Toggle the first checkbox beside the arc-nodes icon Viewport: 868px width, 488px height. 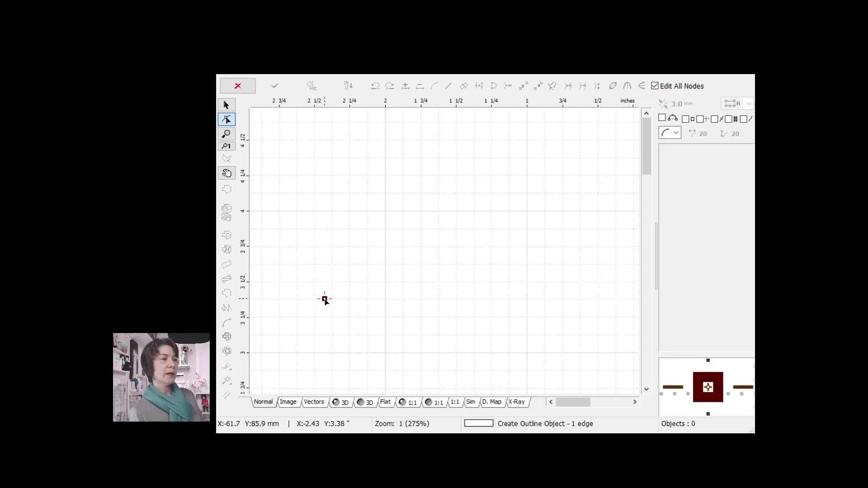point(662,118)
